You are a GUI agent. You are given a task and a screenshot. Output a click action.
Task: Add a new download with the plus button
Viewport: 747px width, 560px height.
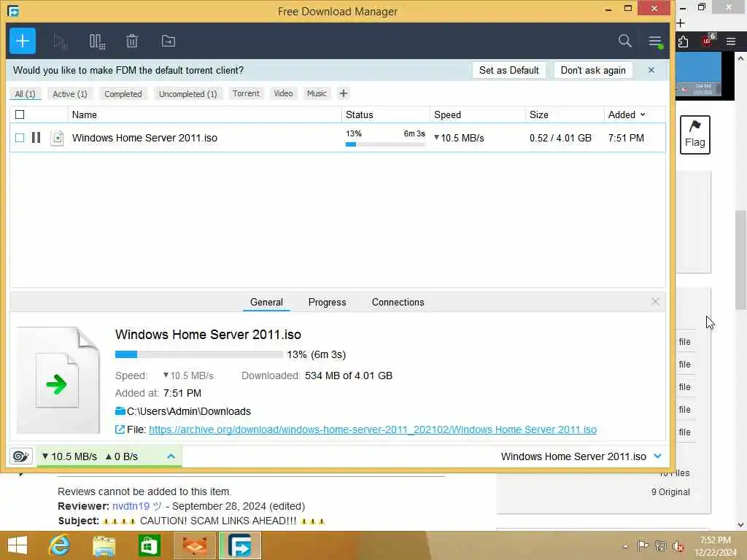tap(23, 41)
